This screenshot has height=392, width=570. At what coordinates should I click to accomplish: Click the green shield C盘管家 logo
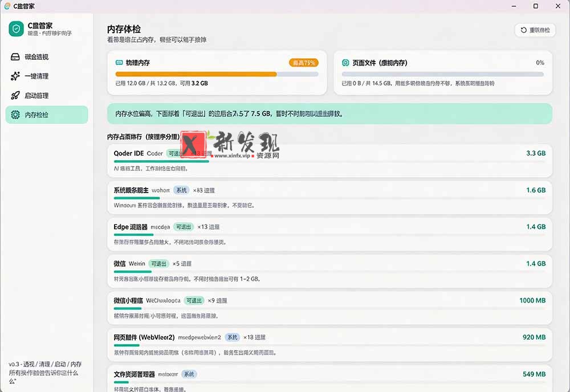16,28
